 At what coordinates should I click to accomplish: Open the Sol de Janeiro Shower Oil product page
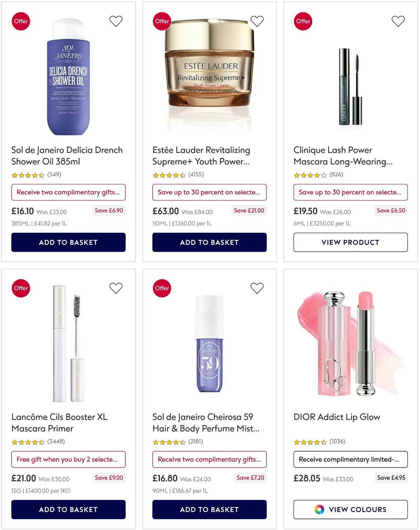click(x=66, y=155)
